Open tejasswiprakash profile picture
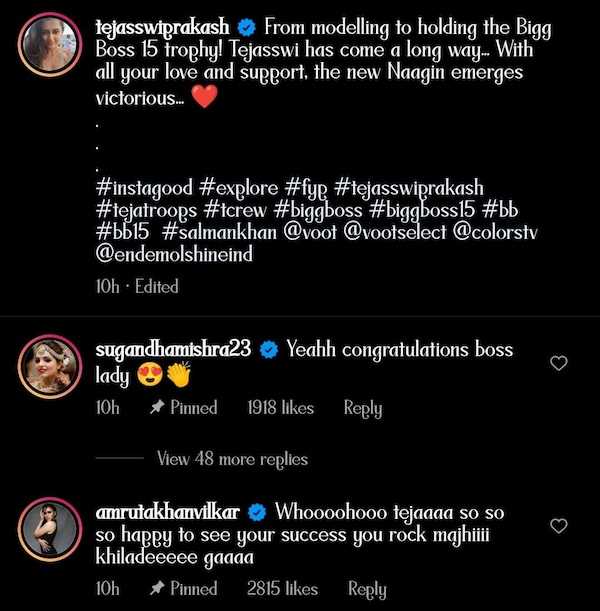The height and width of the screenshot is (611, 600). tap(48, 46)
